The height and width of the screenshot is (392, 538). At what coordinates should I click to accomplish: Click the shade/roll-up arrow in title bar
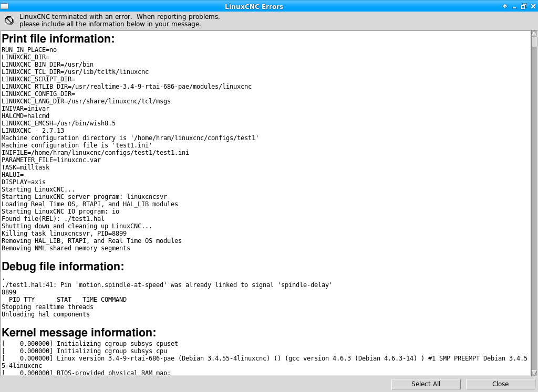click(505, 6)
